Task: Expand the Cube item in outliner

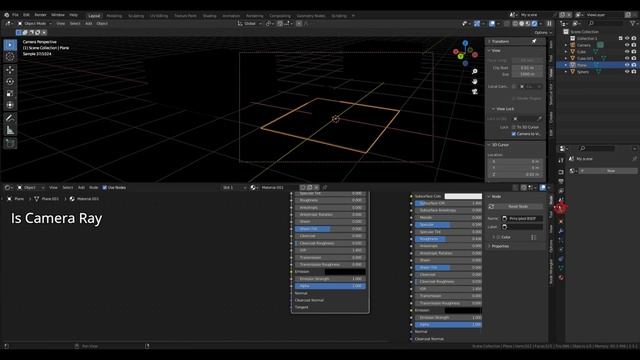Action: pyautogui.click(x=566, y=52)
